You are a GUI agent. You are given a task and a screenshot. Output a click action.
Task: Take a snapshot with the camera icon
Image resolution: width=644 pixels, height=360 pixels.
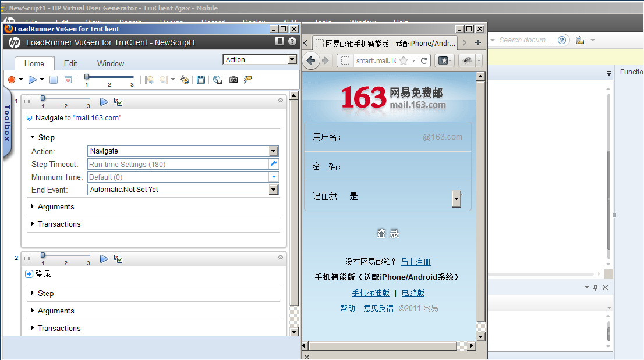233,80
